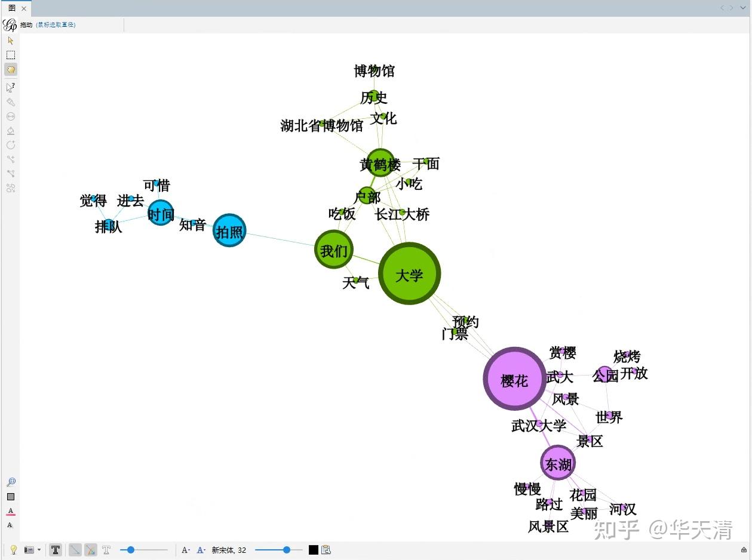The width and height of the screenshot is (752, 560).
Task: Click the large green 大学 node
Action: pos(410,273)
